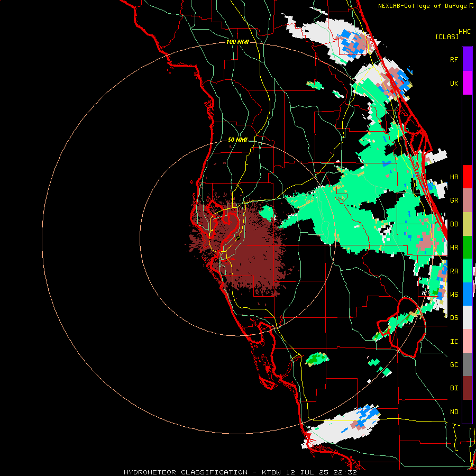Click the DS white legend swatch

[467, 317]
